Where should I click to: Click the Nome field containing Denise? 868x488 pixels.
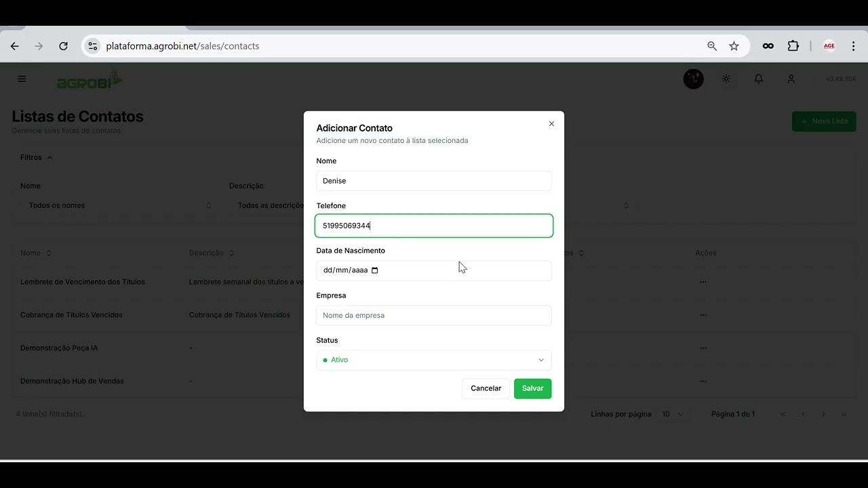click(x=434, y=181)
